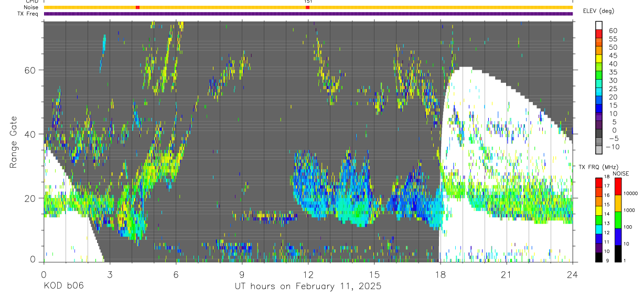This screenshot has height=297, width=644.
Task: Click the 'TX Freq' row label
Action: click(x=28, y=14)
